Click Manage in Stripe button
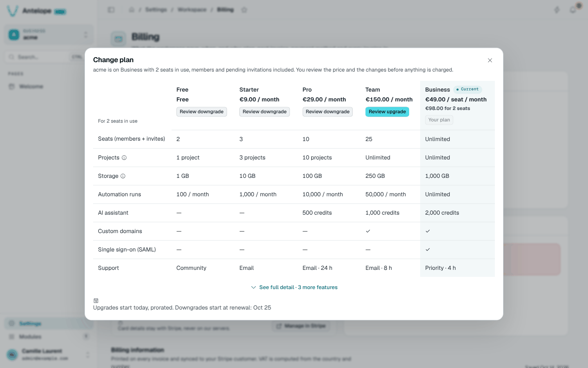Viewport: 588px width, 368px height. point(301,326)
